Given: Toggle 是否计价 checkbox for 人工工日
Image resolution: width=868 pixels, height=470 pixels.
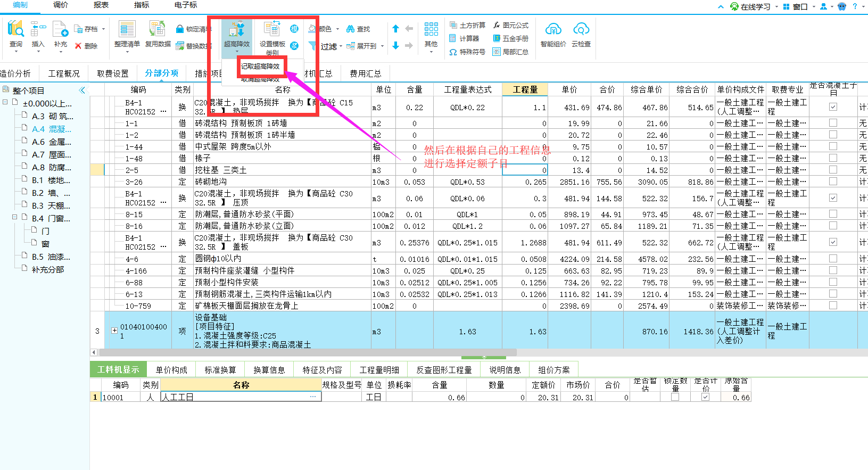Looking at the screenshot, I should pyautogui.click(x=705, y=397).
